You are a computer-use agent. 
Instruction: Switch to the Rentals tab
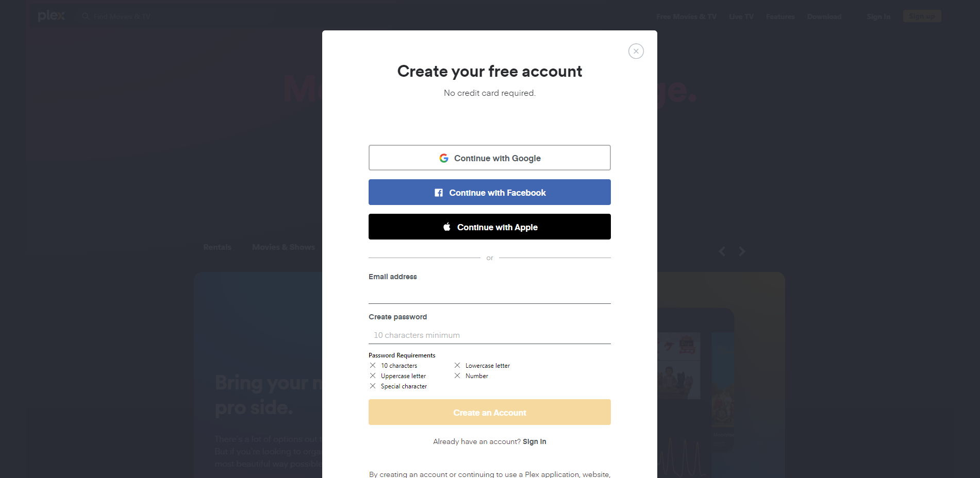(x=217, y=247)
